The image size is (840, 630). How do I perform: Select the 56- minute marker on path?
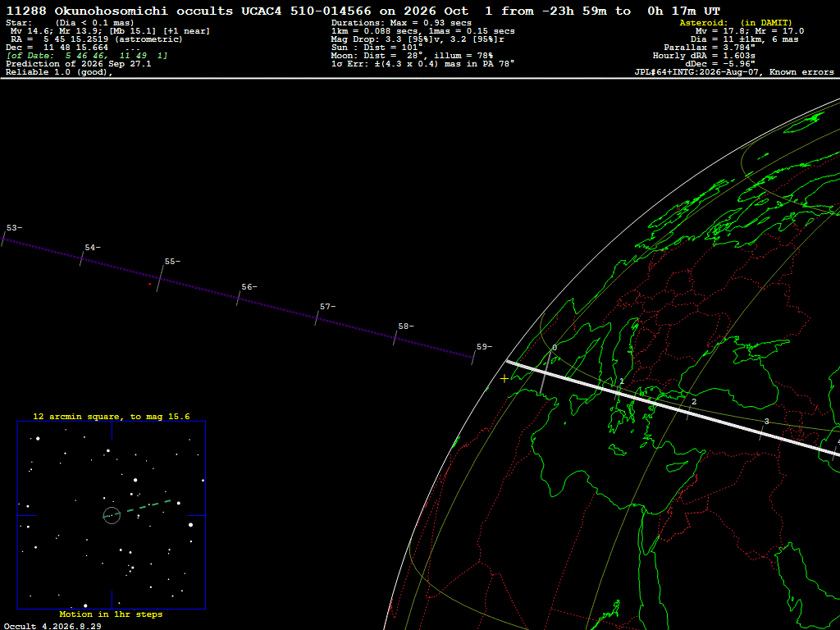[x=249, y=287]
